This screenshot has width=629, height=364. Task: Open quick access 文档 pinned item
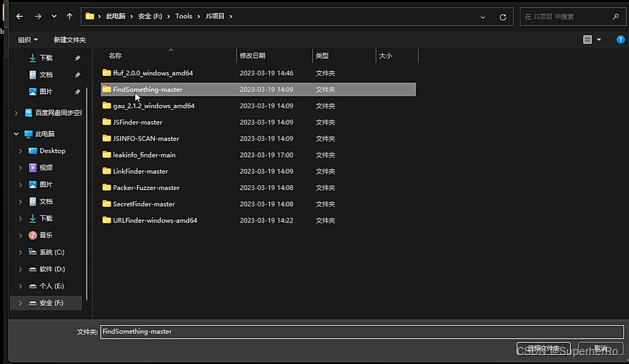46,75
